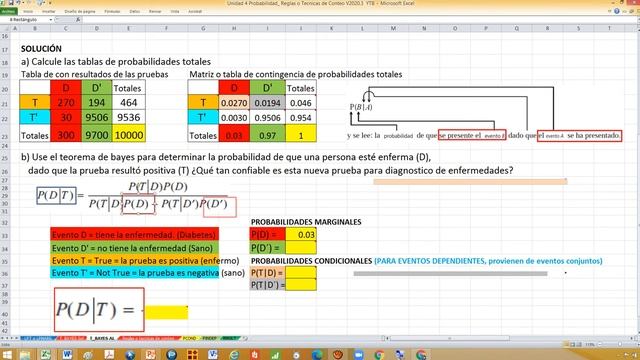The image size is (640, 360).
Task: Select column header M
Action: [393, 28]
